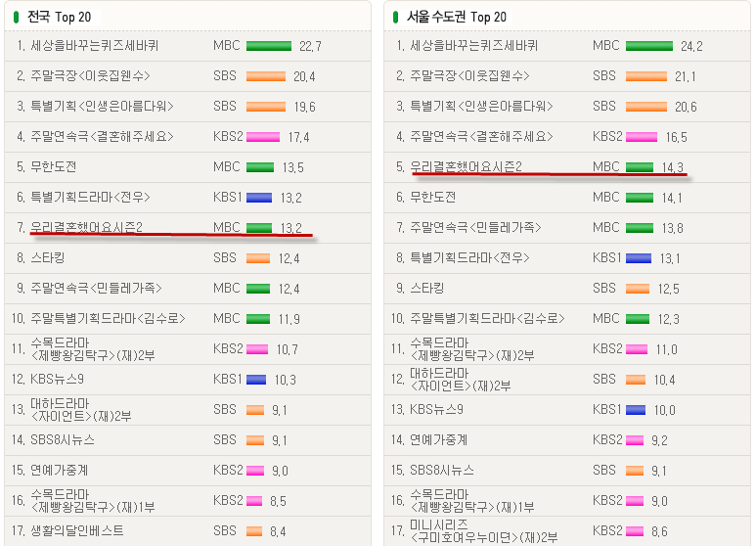Click the orange bar next to 21.1

pyautogui.click(x=646, y=76)
